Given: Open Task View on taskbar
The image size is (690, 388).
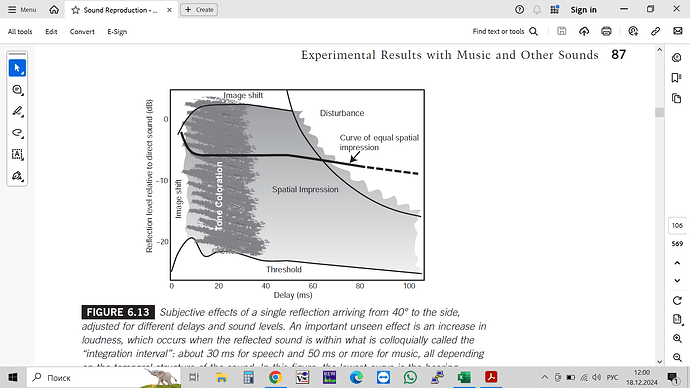Looking at the screenshot, I should [194, 377].
